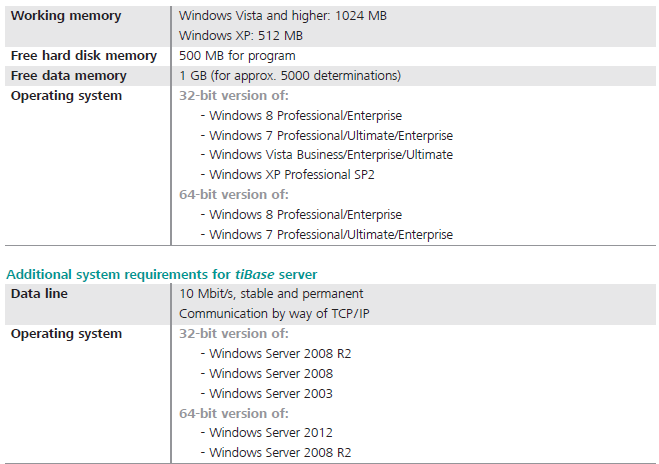The height and width of the screenshot is (464, 659).
Task: Select the 500 MB for program text
Action: (237, 56)
